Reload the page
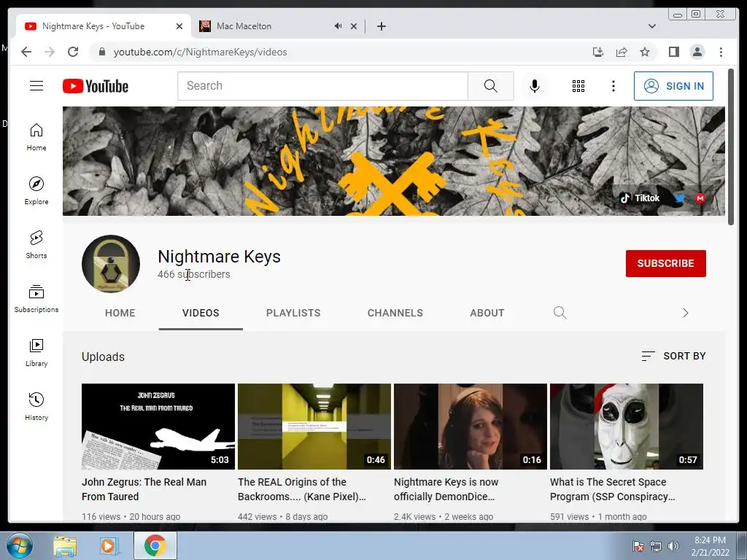 tap(73, 52)
